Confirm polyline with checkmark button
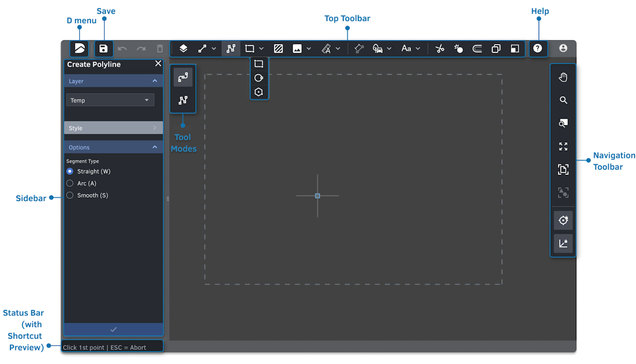The image size is (636, 364). 113,329
